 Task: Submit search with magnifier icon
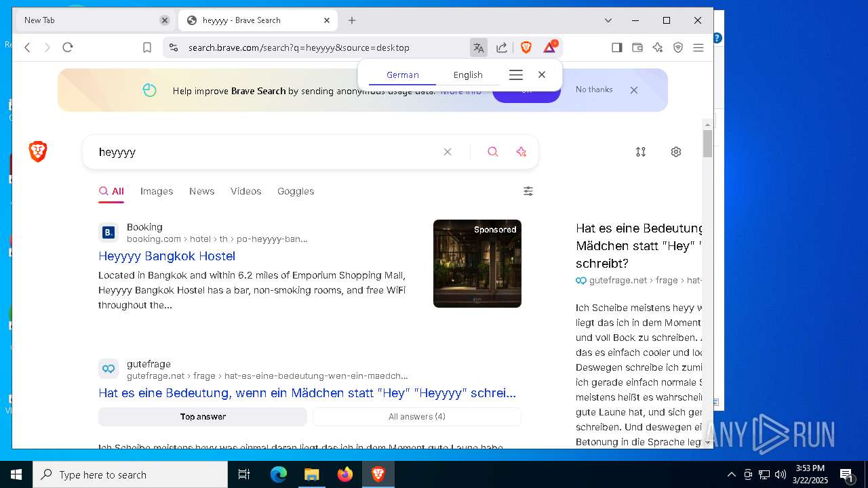pos(493,152)
